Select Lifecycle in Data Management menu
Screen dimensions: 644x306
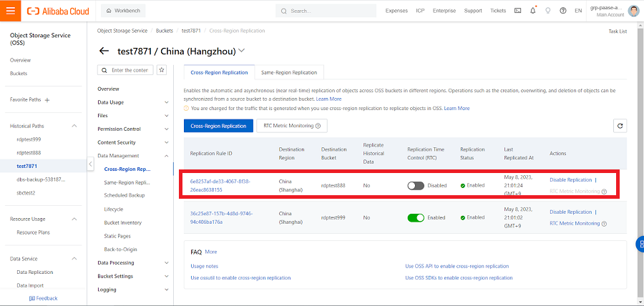[114, 209]
